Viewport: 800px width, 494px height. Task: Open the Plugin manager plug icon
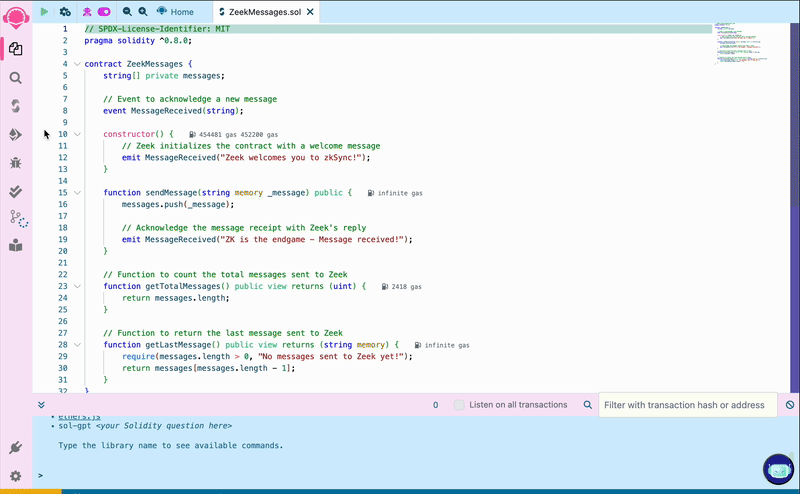[x=16, y=448]
